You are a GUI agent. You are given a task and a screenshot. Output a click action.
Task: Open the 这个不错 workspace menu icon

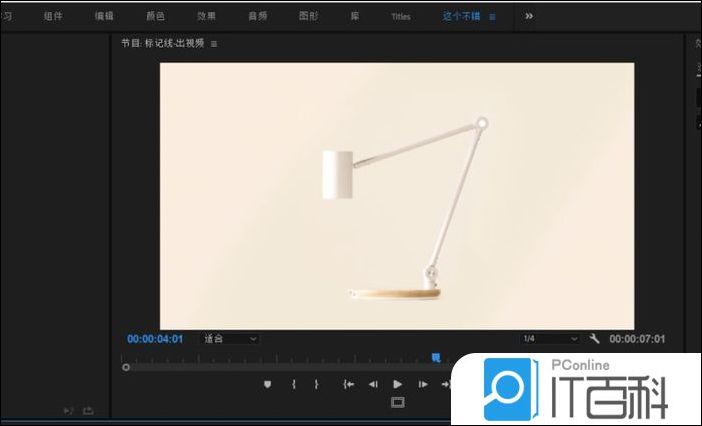tap(492, 17)
